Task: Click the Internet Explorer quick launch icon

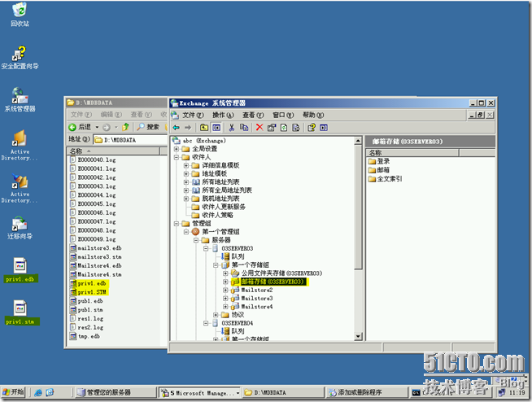Action: [38, 392]
